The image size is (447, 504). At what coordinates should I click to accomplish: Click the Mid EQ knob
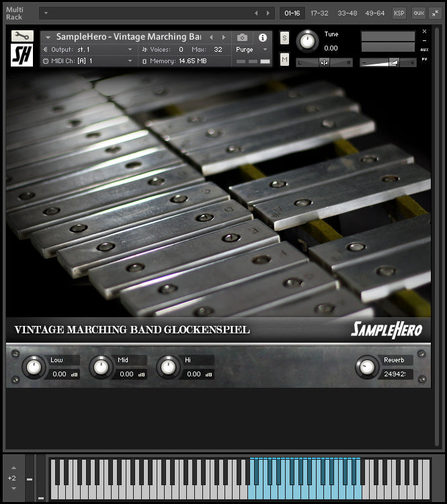(x=101, y=367)
